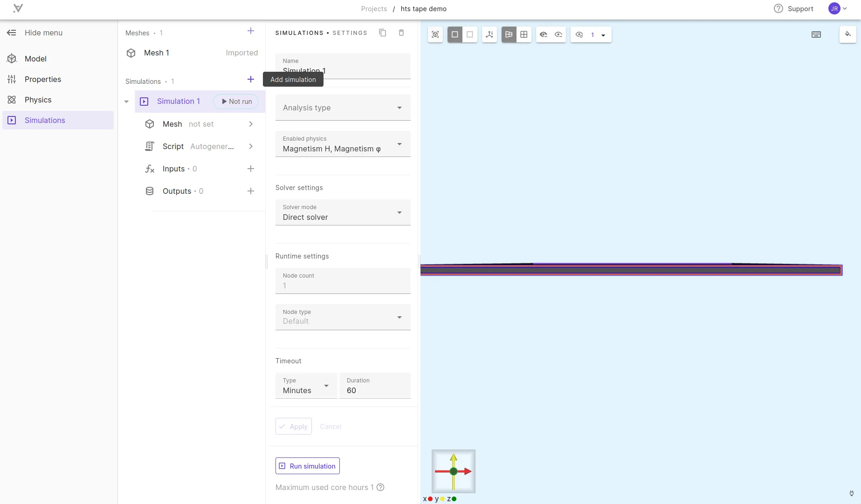Click the Cancel button
This screenshot has height=504, width=861.
click(x=331, y=427)
